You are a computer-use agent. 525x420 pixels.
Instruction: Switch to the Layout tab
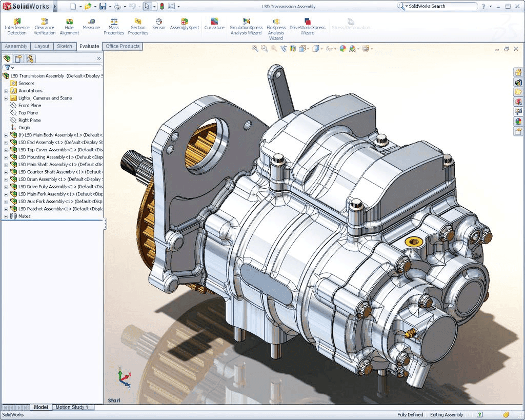42,46
